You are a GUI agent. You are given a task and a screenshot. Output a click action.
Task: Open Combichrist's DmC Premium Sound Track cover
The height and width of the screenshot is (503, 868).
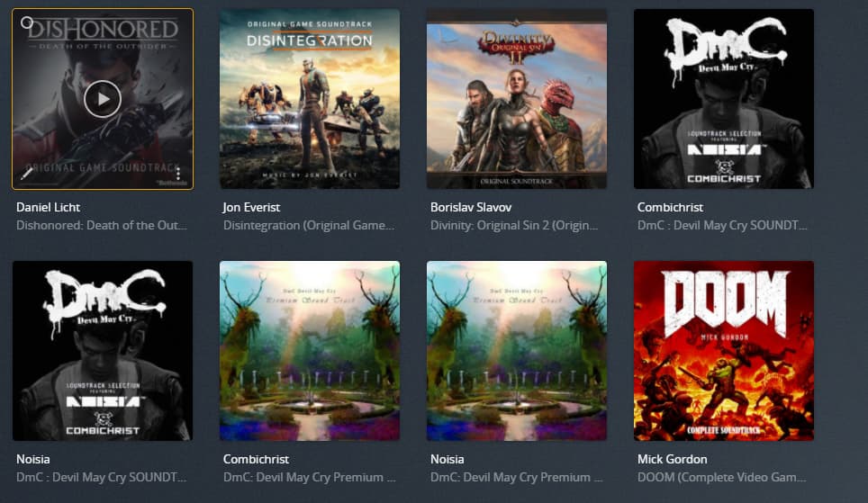click(x=310, y=351)
